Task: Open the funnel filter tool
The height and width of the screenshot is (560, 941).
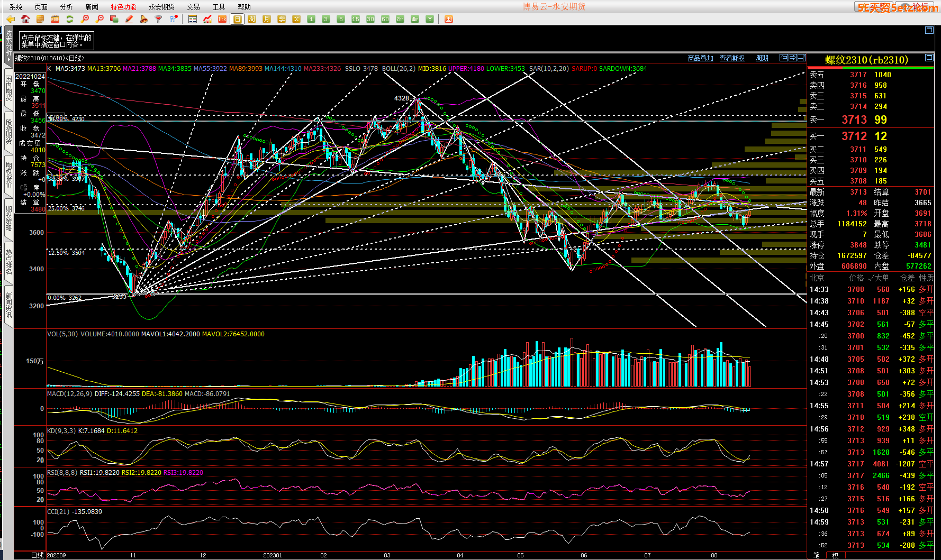Action: 158,19
